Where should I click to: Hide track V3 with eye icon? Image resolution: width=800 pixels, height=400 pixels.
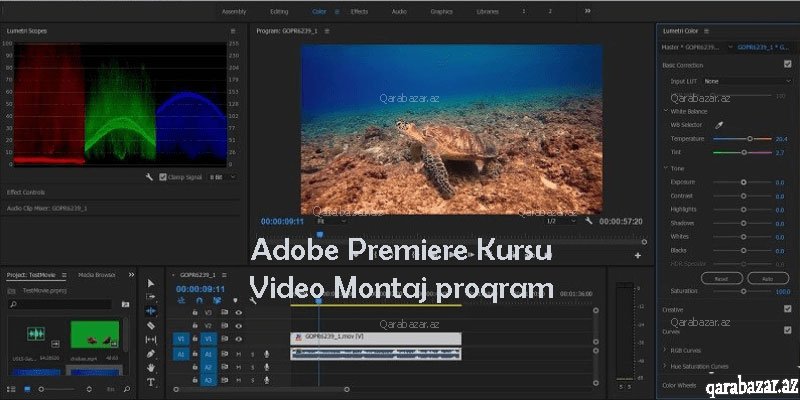click(x=238, y=312)
